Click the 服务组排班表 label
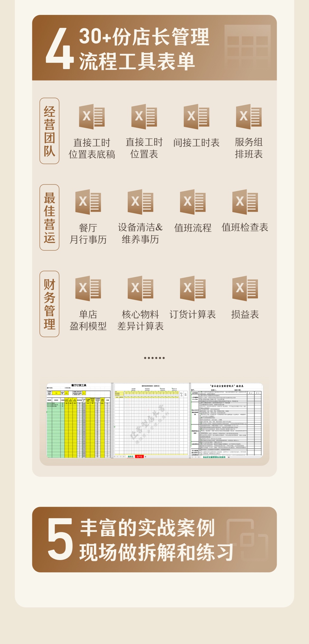This screenshot has width=309, height=644. click(249, 148)
